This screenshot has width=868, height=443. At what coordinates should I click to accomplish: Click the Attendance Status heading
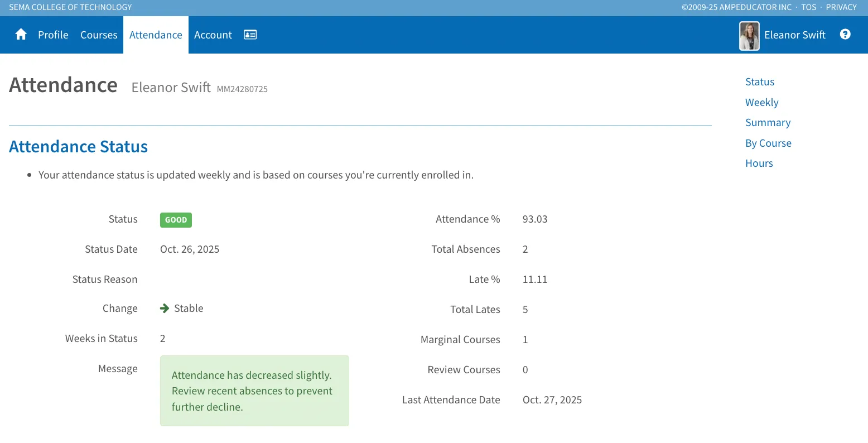[79, 146]
